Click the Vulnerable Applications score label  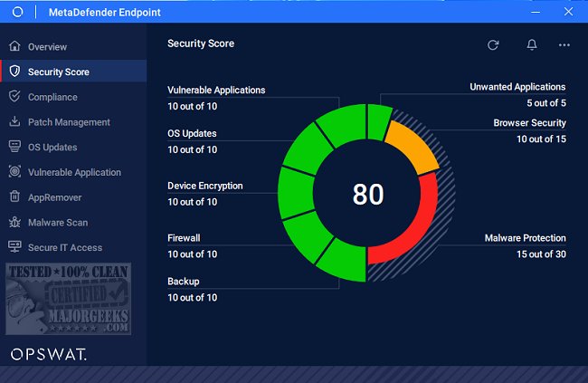[216, 91]
